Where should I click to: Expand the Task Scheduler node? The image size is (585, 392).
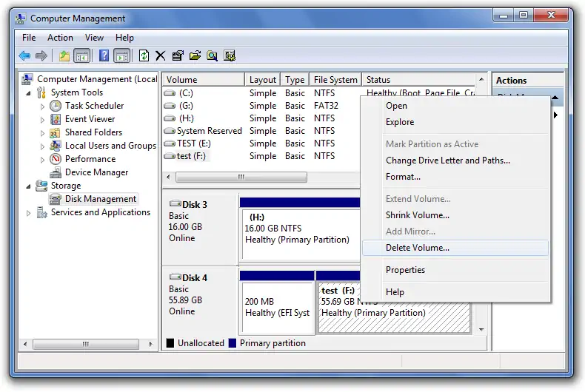[x=42, y=107]
